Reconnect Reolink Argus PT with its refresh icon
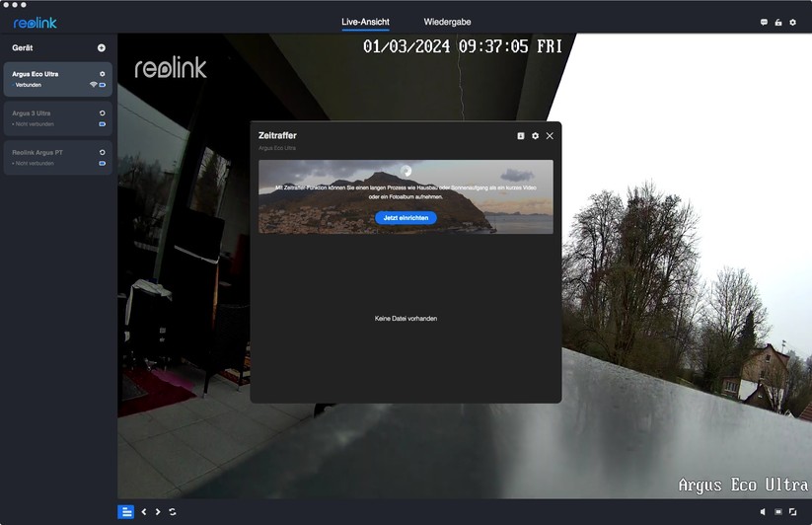 click(102, 152)
